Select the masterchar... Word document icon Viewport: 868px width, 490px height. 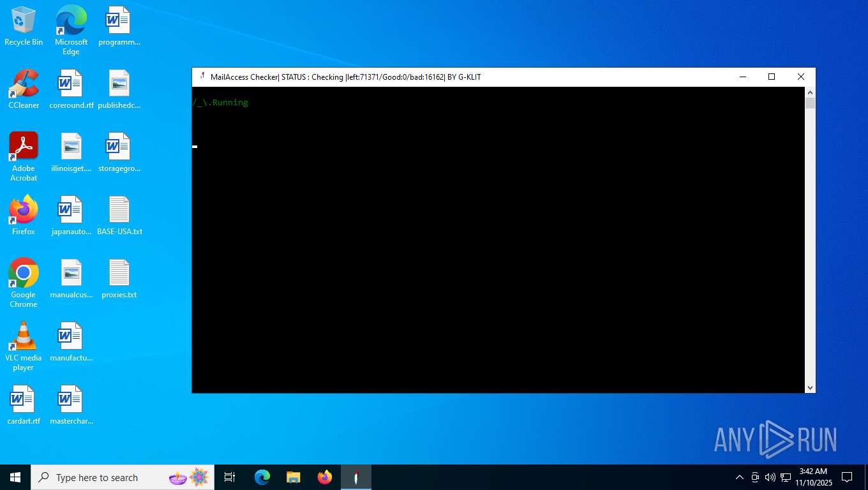coord(71,405)
